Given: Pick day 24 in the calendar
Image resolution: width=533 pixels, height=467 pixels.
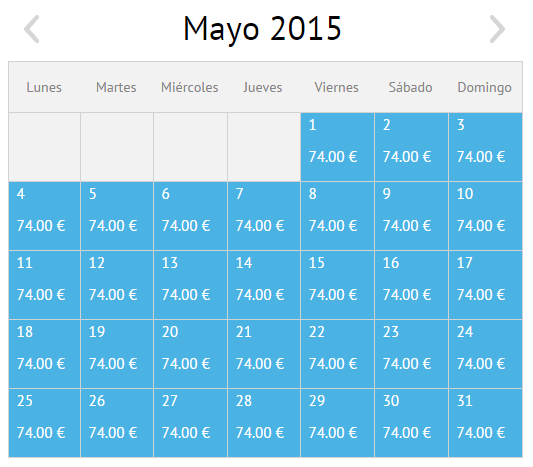Looking at the screenshot, I should (486, 354).
